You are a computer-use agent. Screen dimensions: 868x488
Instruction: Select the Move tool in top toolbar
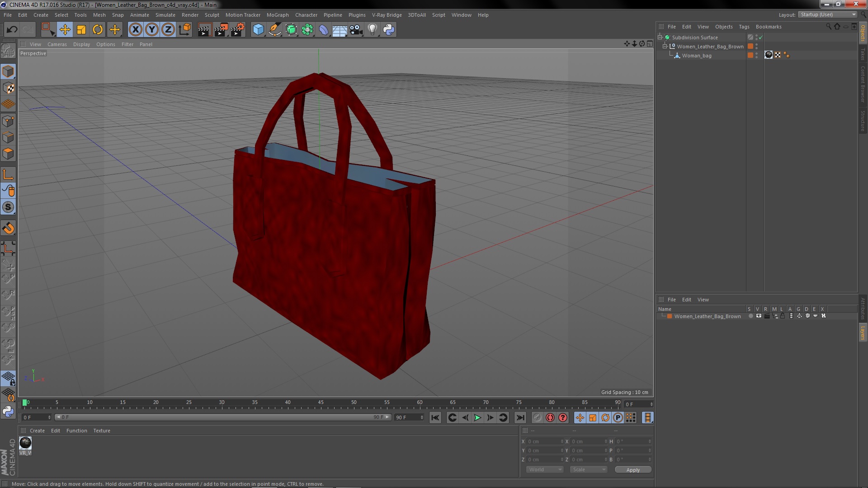point(65,30)
